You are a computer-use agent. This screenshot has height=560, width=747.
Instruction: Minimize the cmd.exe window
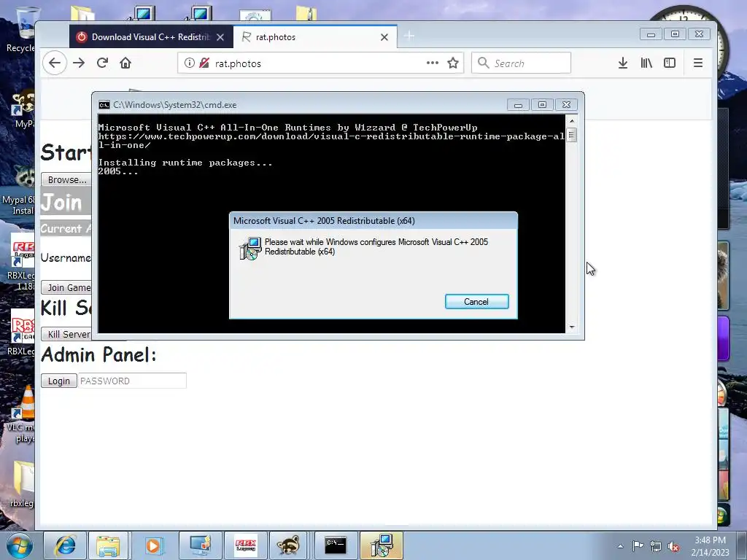coord(518,105)
